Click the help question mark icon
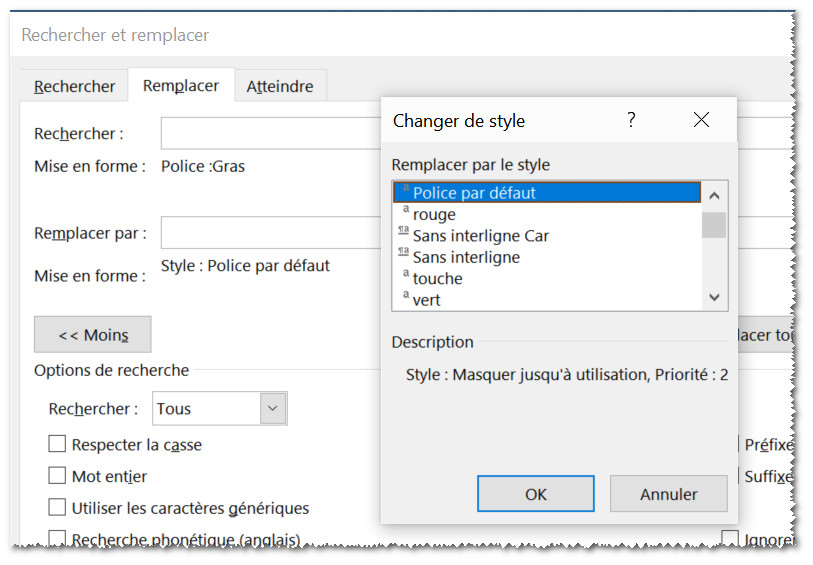Screen dimensions: 813x565 (x=631, y=120)
